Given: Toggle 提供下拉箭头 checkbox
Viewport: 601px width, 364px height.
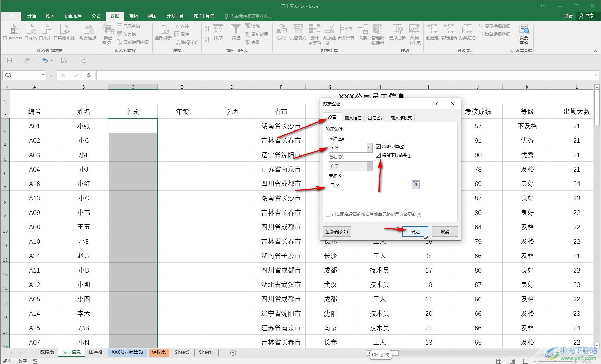Looking at the screenshot, I should tap(378, 155).
